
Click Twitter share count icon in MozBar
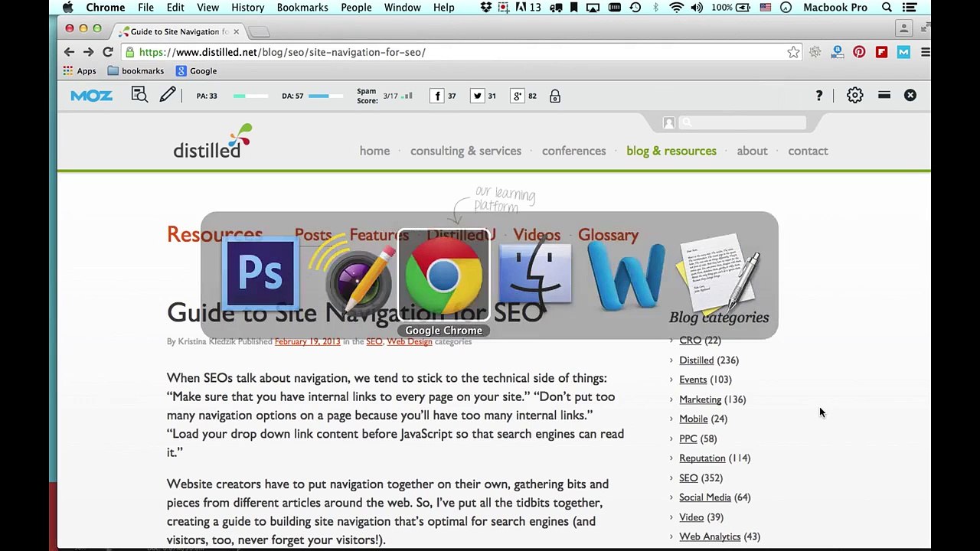(x=477, y=96)
